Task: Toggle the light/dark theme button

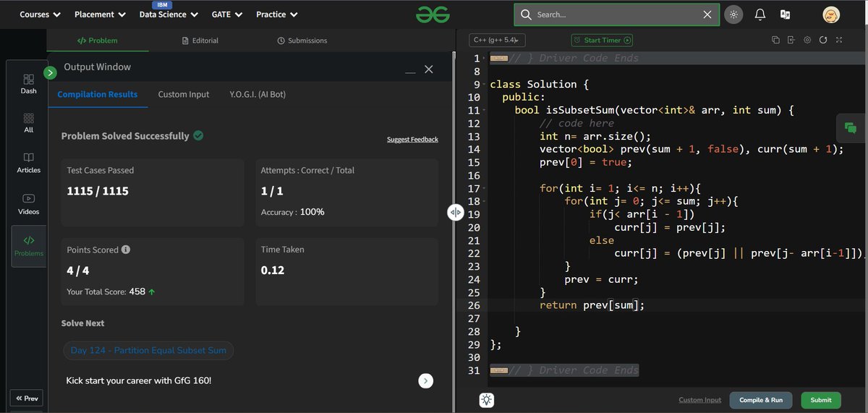Action: 733,14
